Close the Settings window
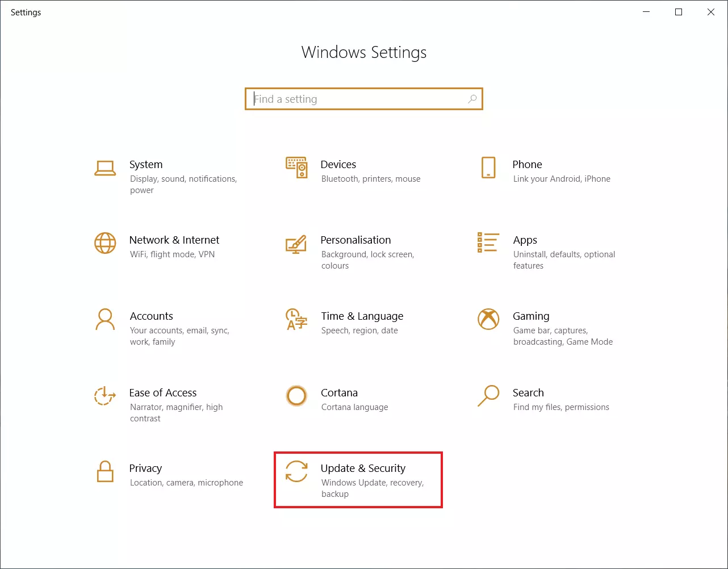 (x=711, y=12)
